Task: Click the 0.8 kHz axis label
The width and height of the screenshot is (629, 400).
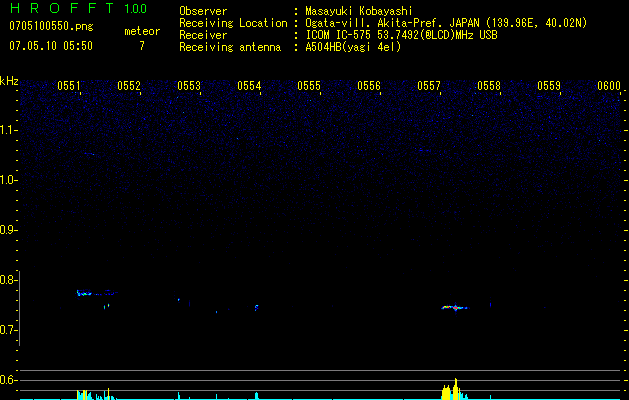Action: coord(8,280)
